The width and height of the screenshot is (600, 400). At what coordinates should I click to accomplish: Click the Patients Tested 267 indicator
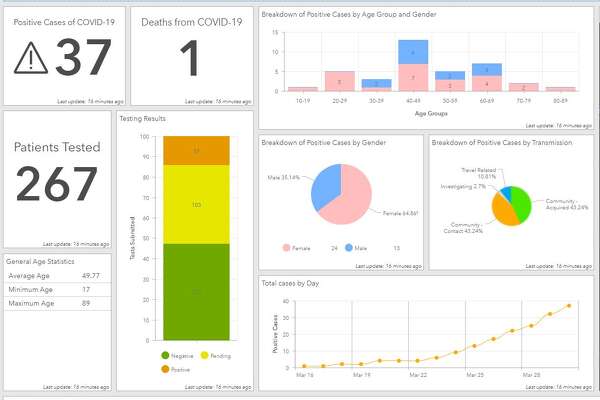57,175
